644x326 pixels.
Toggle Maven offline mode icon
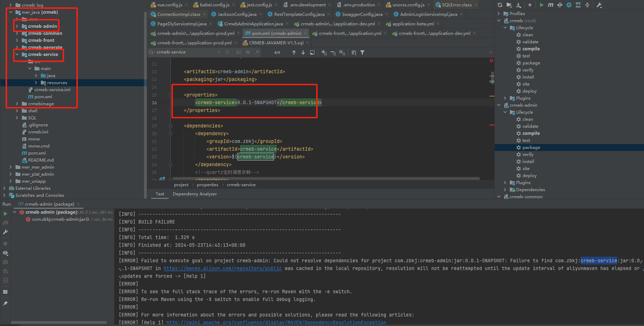[x=560, y=5]
